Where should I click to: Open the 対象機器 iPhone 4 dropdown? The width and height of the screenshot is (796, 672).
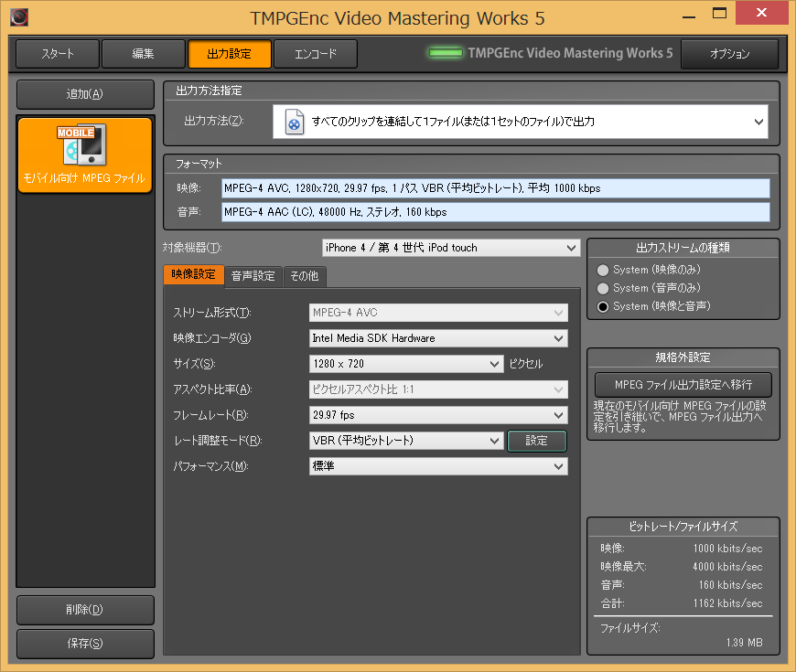coord(451,248)
